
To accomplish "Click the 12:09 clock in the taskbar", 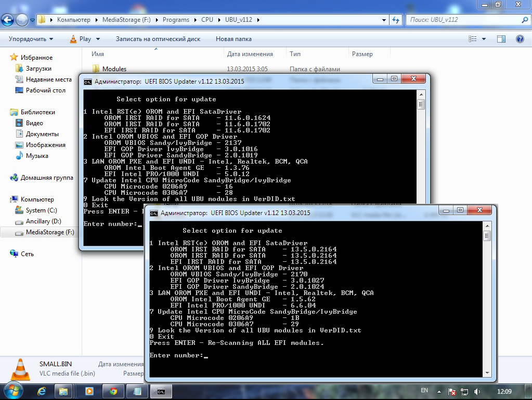I will (x=504, y=392).
